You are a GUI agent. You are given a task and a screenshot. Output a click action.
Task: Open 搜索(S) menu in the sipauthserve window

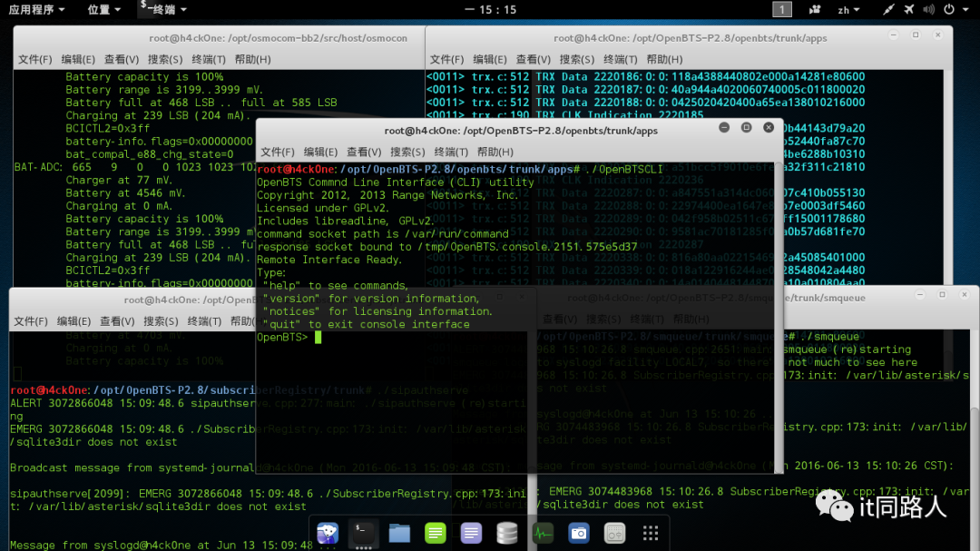[x=161, y=321]
